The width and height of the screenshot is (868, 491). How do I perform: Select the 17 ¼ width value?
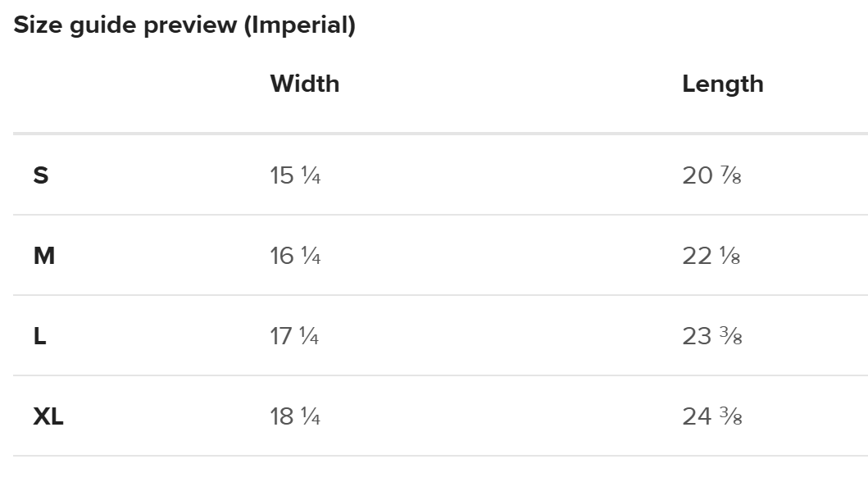pyautogui.click(x=294, y=337)
